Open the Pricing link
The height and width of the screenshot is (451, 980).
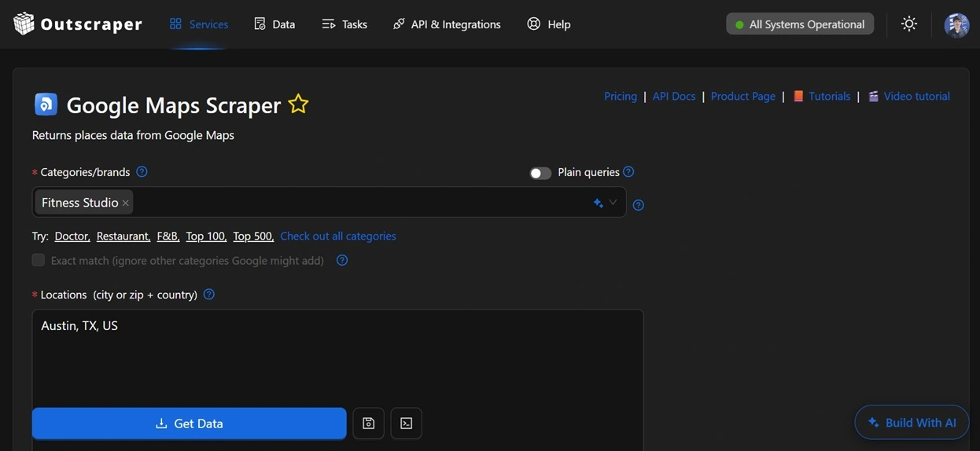[621, 96]
